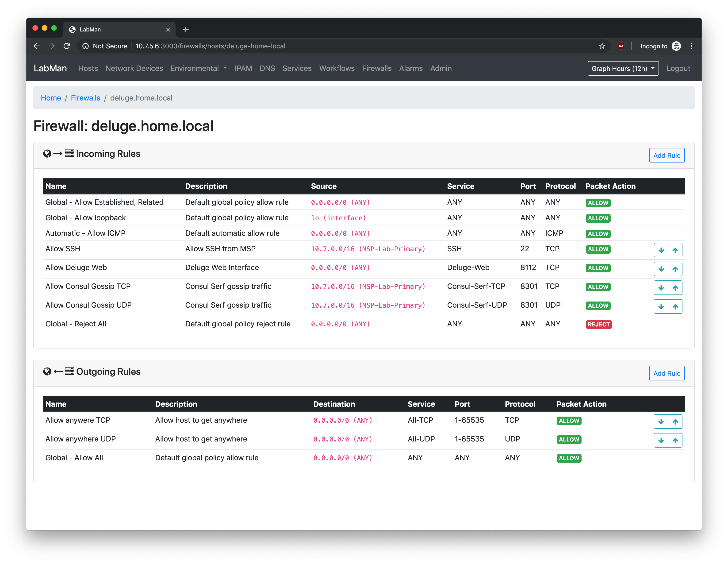
Task: Click the browser reload page icon
Action: 67,46
